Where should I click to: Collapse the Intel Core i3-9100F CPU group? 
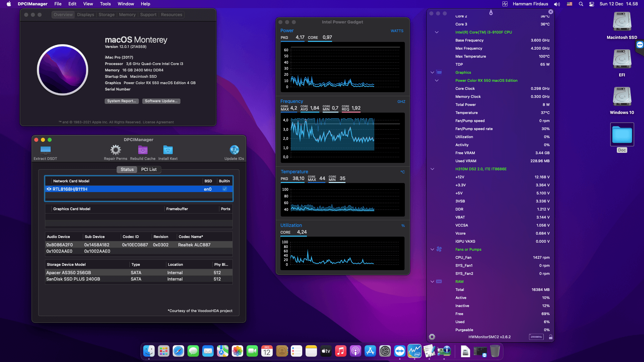point(437,32)
